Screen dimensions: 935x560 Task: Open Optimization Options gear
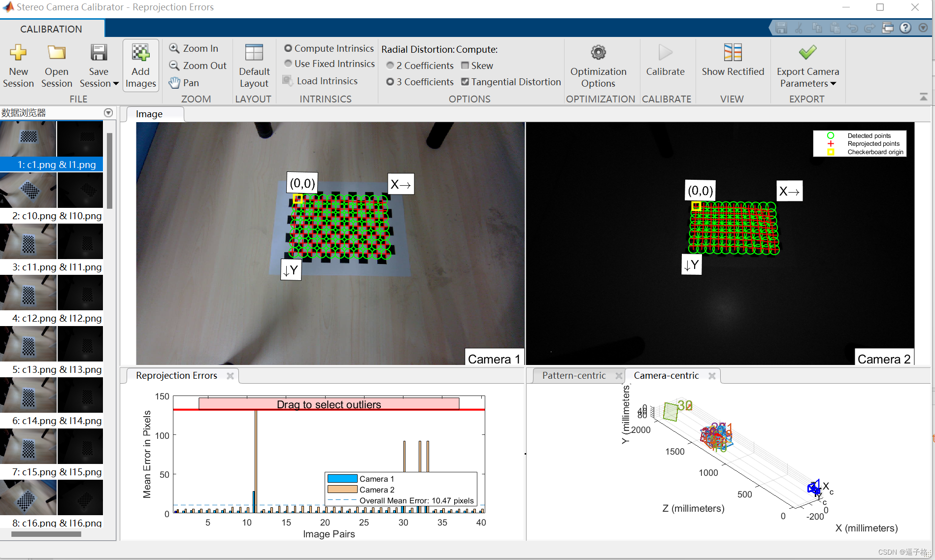pyautogui.click(x=598, y=66)
